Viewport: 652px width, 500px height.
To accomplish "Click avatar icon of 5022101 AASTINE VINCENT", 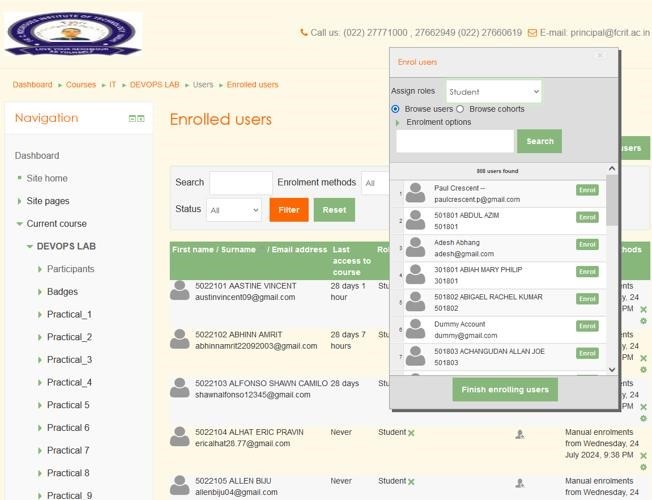I will click(180, 290).
